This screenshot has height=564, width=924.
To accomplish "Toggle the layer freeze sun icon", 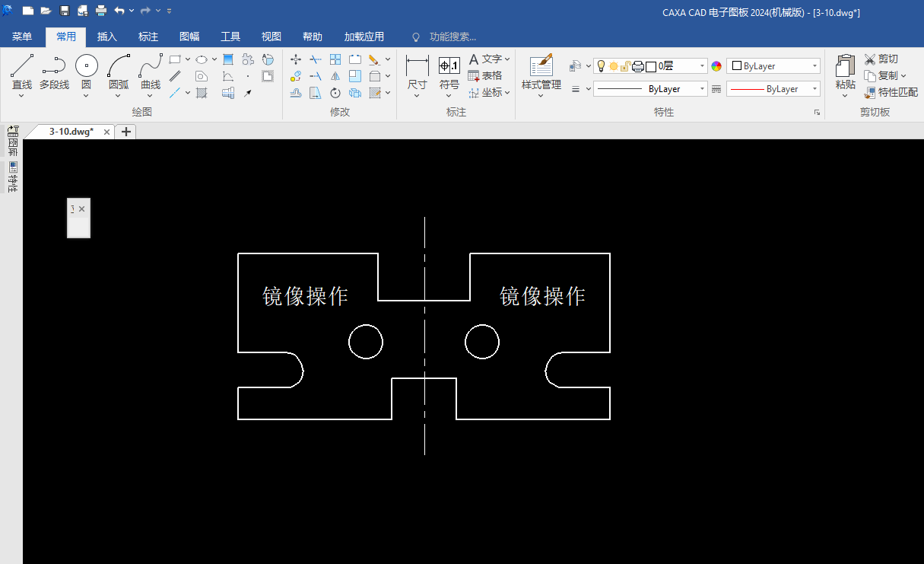I will tap(613, 66).
